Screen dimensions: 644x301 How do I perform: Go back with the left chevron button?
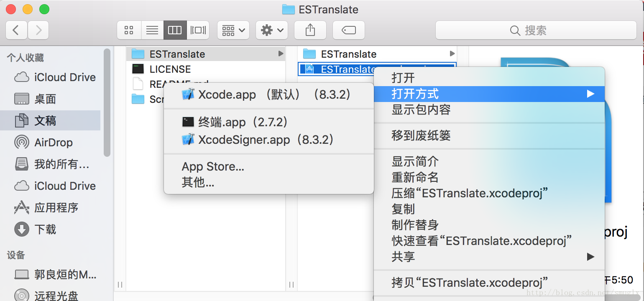(x=17, y=30)
